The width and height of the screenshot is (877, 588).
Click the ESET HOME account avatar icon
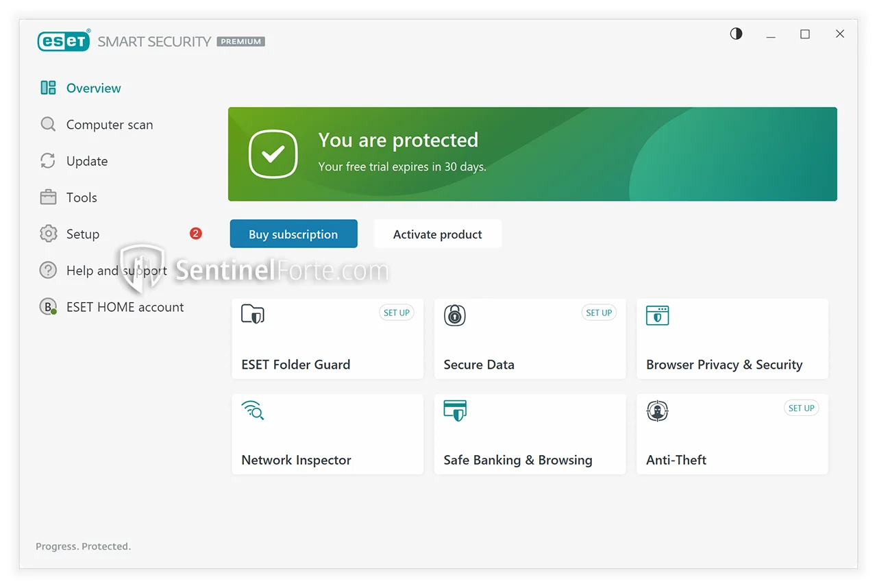[x=48, y=307]
